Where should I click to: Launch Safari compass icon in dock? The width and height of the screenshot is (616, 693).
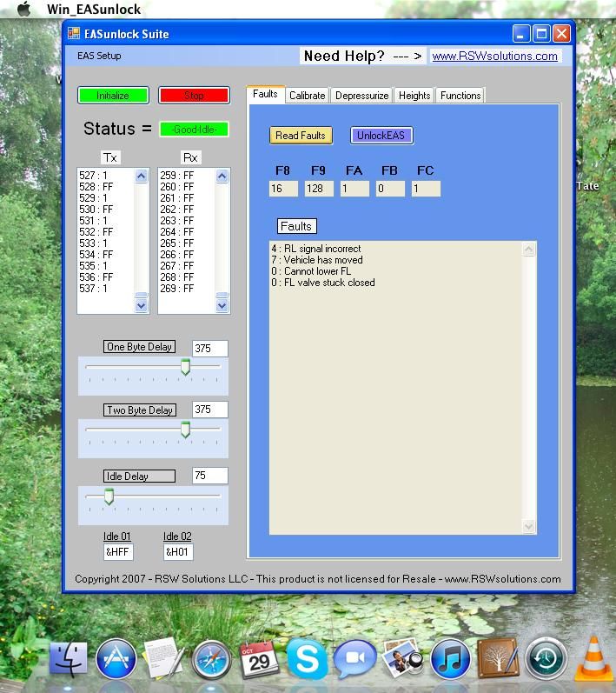pos(211,660)
